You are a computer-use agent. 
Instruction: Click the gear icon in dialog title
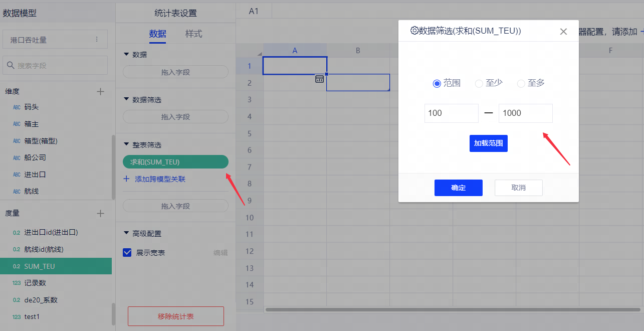click(x=414, y=31)
